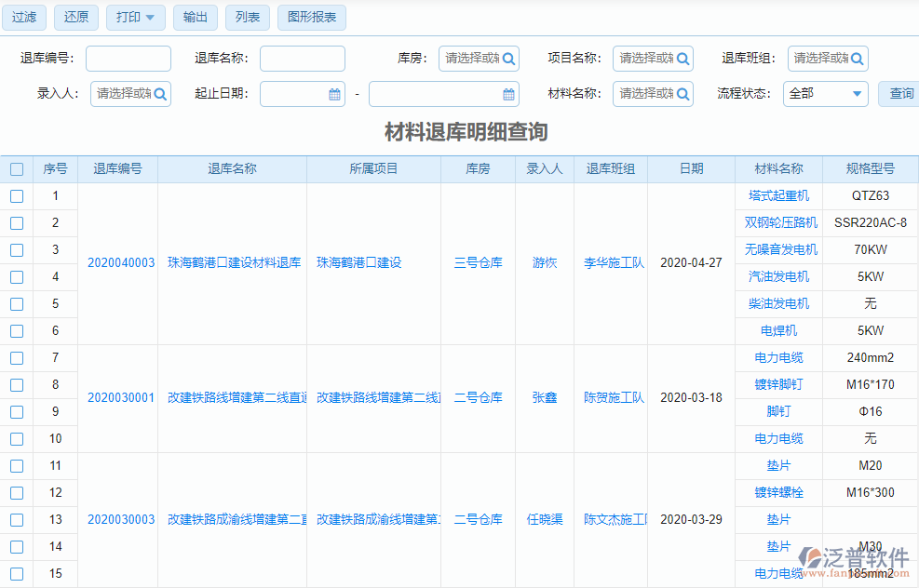Click the 查询 search button
This screenshot has width=919, height=588.
point(897,93)
